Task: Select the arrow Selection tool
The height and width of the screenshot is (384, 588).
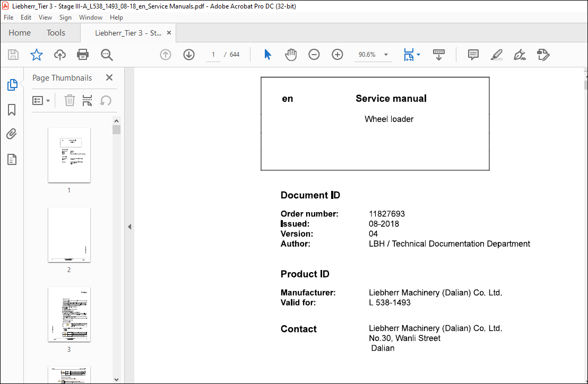Action: [x=267, y=55]
